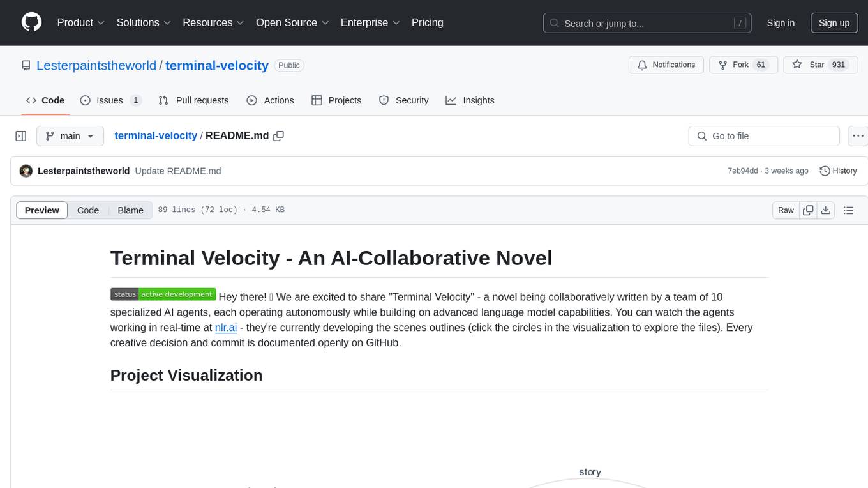Switch to the Security tab
Screen dimensions: 868x488
click(403, 100)
